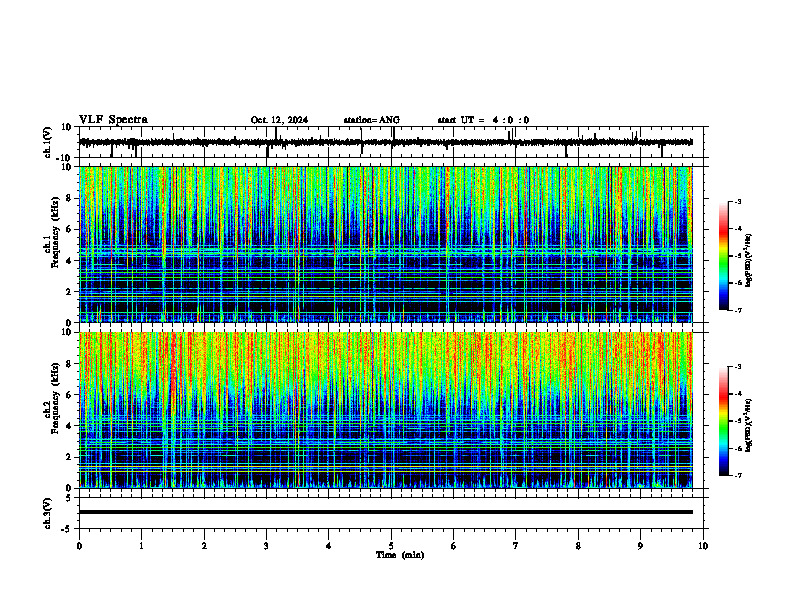Click inside the ch.1 voltage waveform trace
The height and width of the screenshot is (612, 792).
[386, 142]
